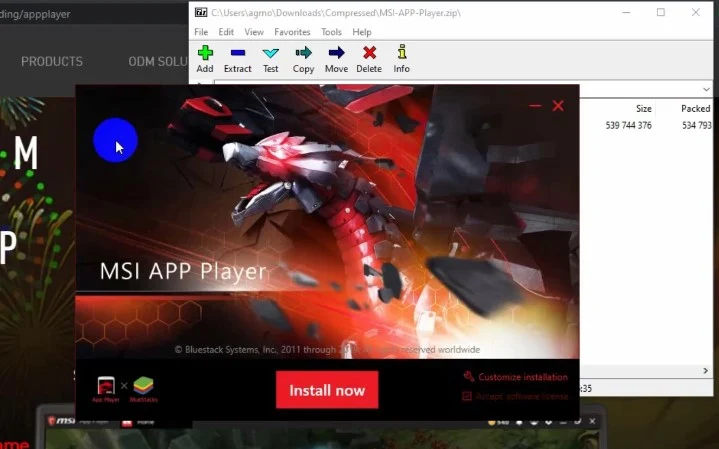Open the View menu in 7-Zip

click(x=254, y=32)
